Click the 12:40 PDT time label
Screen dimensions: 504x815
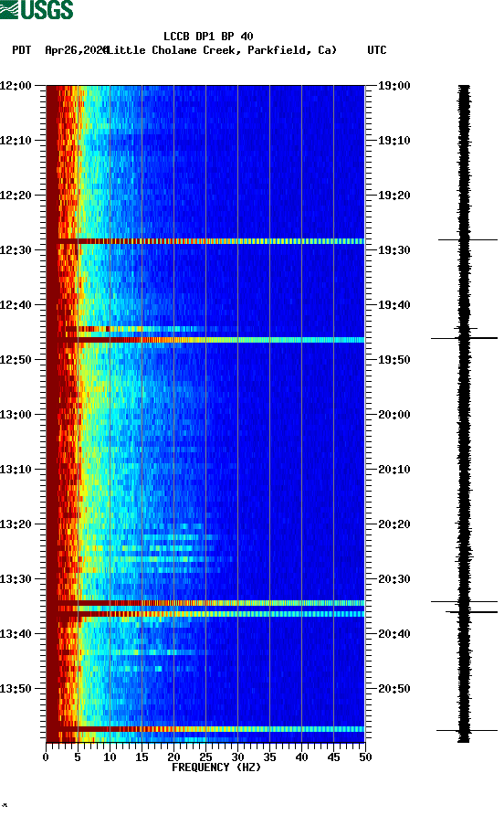click(16, 304)
